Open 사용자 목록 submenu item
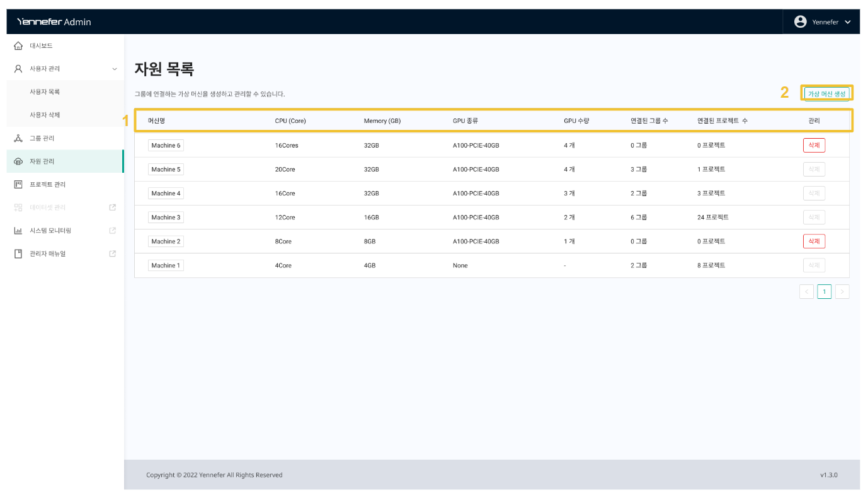The height and width of the screenshot is (500, 868). (45, 92)
